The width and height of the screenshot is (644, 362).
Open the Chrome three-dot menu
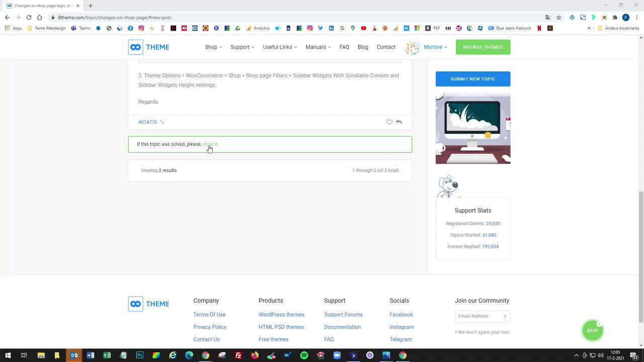pos(636,18)
